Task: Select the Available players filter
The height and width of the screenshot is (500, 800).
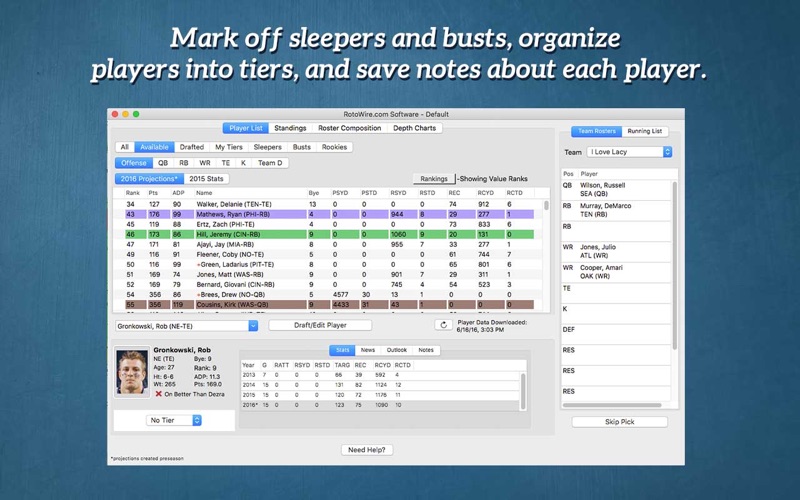Action: click(154, 147)
